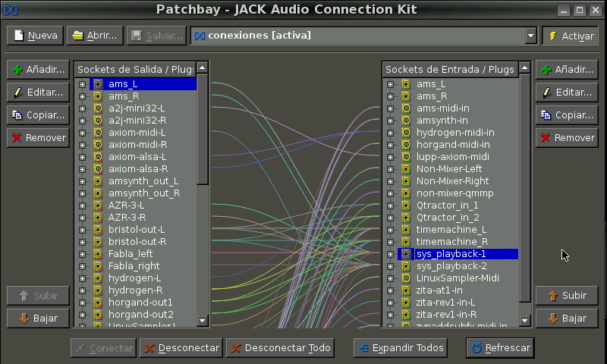The height and width of the screenshot is (364, 607).
Task: Expand the hydrogen-L output socket
Action: (83, 278)
